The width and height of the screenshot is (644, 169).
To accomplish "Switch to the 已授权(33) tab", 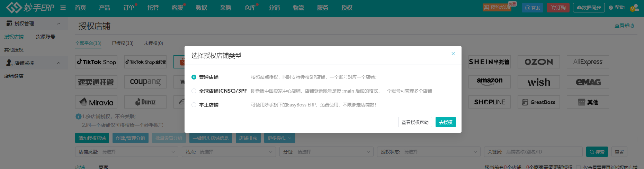I will click(x=123, y=43).
